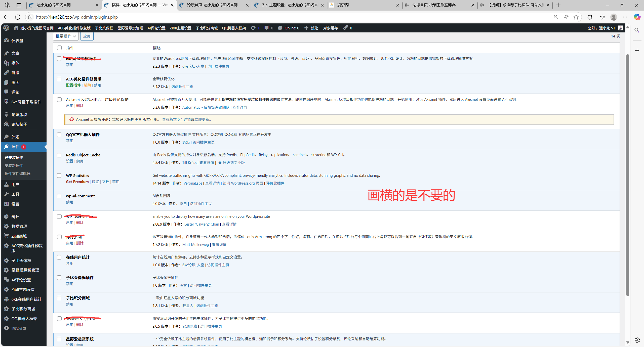Click 立即更新 link for Akismet
644x347 pixels.
[x=202, y=119]
